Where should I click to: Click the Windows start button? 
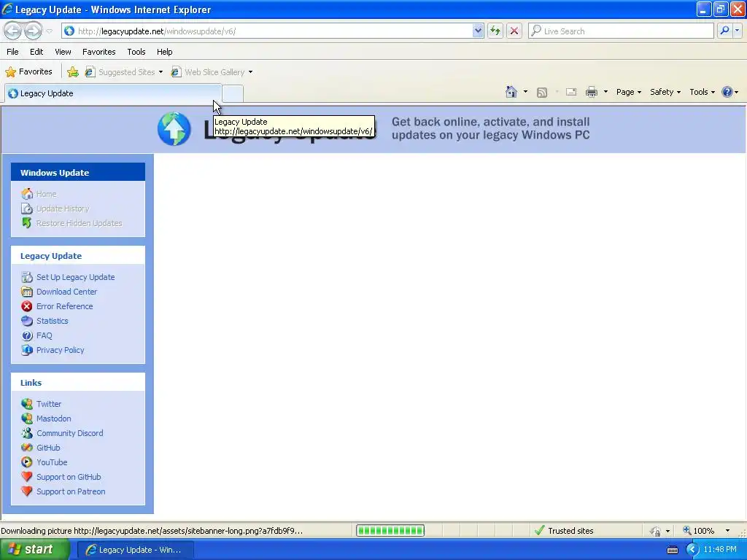click(35, 550)
